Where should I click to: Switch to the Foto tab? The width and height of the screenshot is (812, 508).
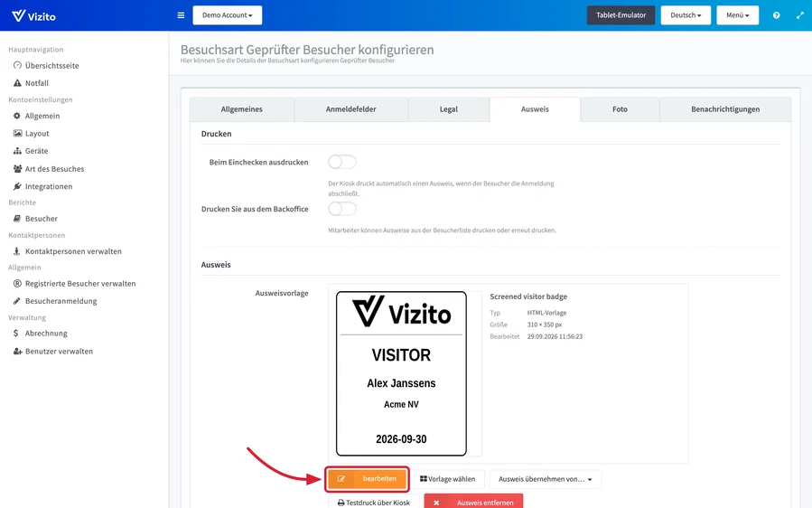(620, 109)
